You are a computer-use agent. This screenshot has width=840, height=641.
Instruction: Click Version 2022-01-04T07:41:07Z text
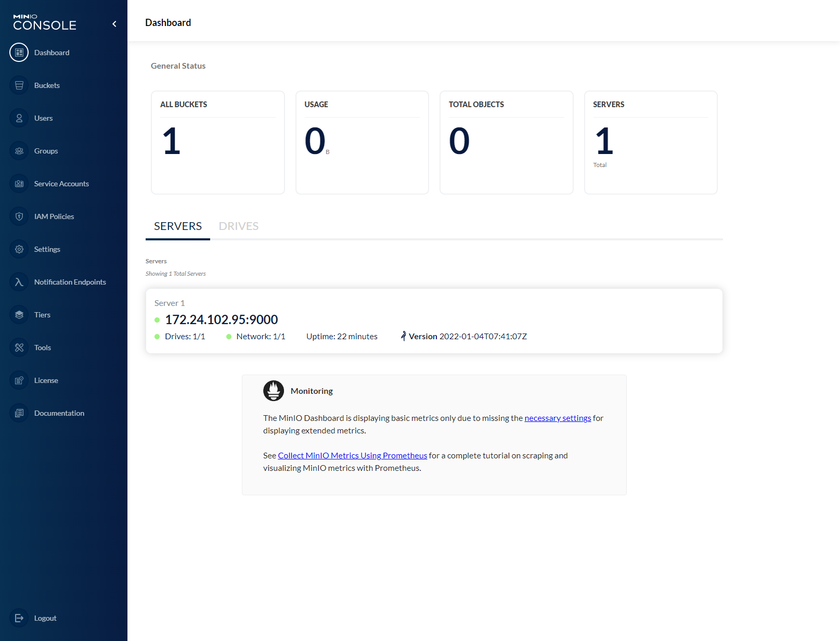[468, 337]
